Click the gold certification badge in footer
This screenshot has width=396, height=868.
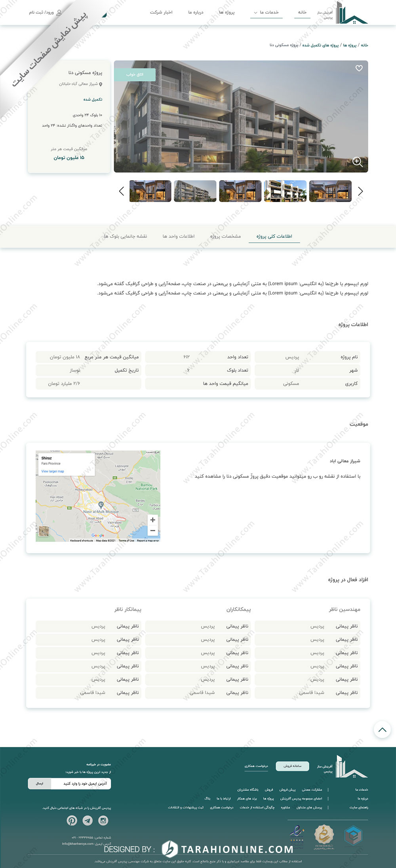(324, 836)
